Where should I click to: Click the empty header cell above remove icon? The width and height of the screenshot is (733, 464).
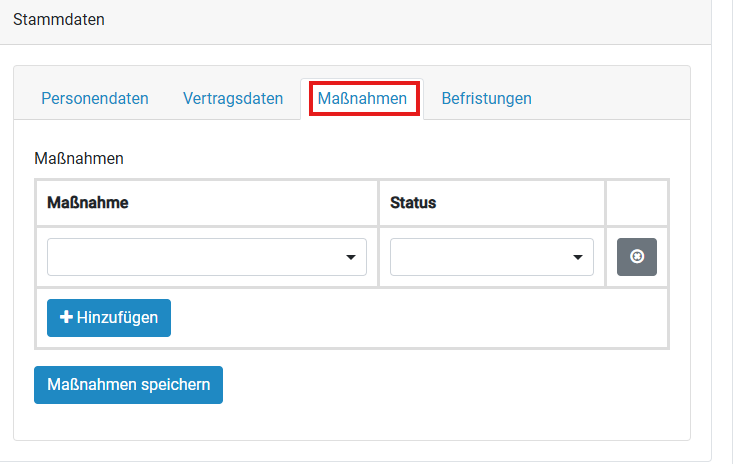click(637, 202)
